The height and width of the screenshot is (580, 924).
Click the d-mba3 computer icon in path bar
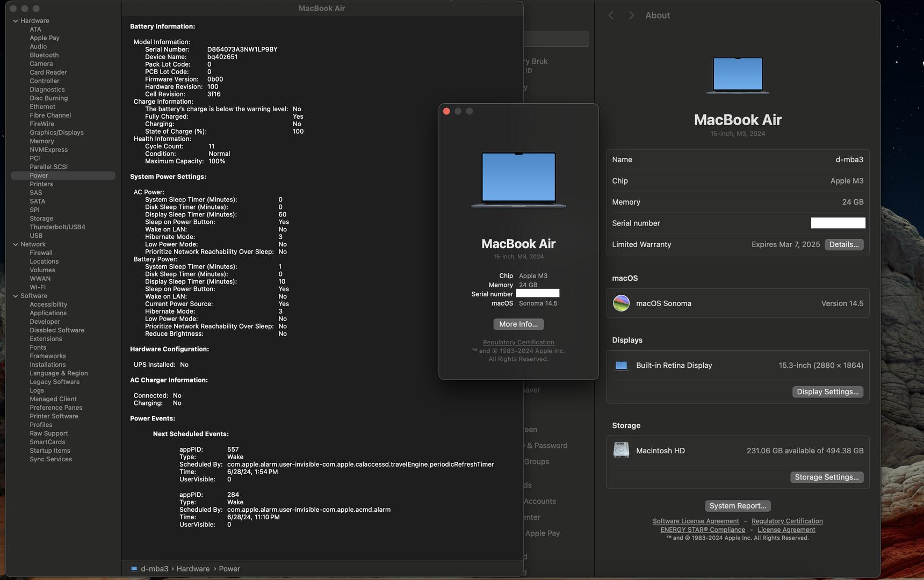(x=134, y=569)
